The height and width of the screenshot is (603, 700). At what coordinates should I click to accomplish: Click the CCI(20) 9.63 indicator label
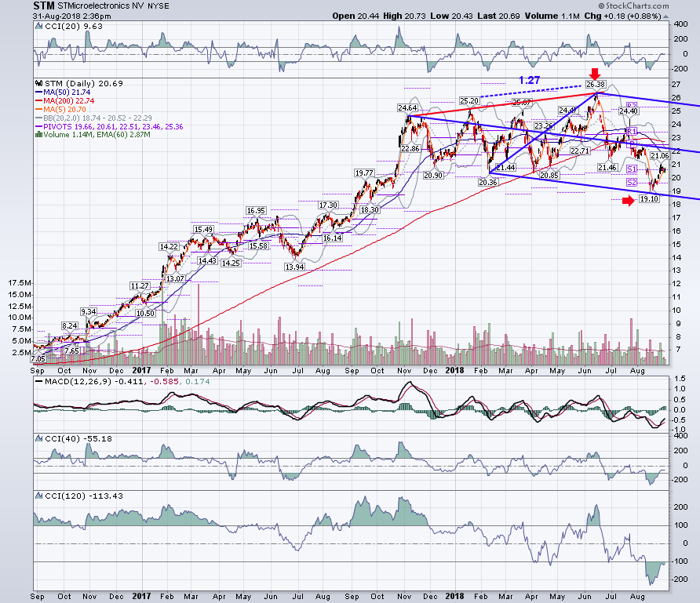74,27
